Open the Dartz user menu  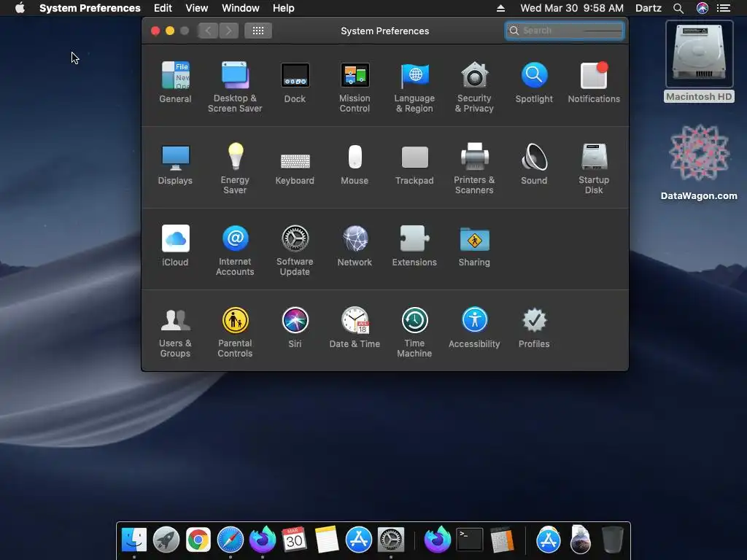pos(649,8)
